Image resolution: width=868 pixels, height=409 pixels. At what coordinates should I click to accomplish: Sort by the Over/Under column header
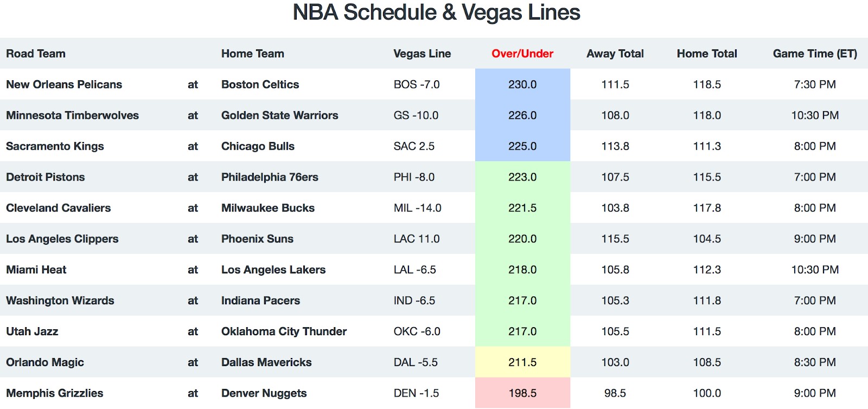[x=522, y=54]
